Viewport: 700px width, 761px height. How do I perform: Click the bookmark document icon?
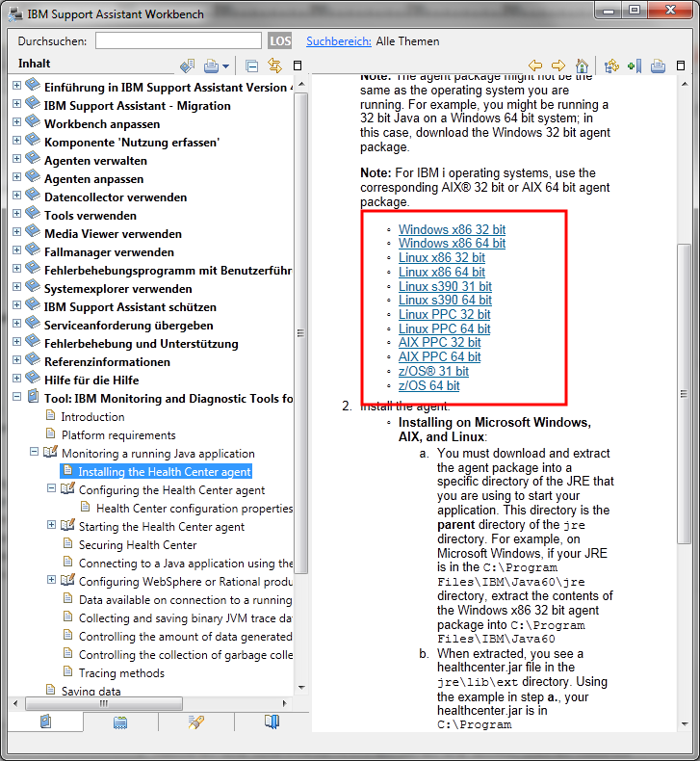(634, 66)
